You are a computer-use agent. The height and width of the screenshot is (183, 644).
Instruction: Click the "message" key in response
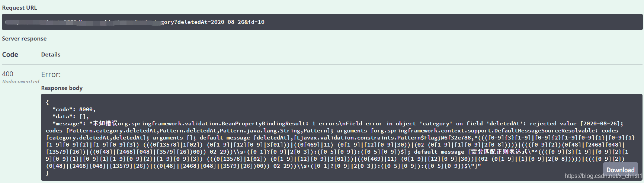click(x=67, y=123)
